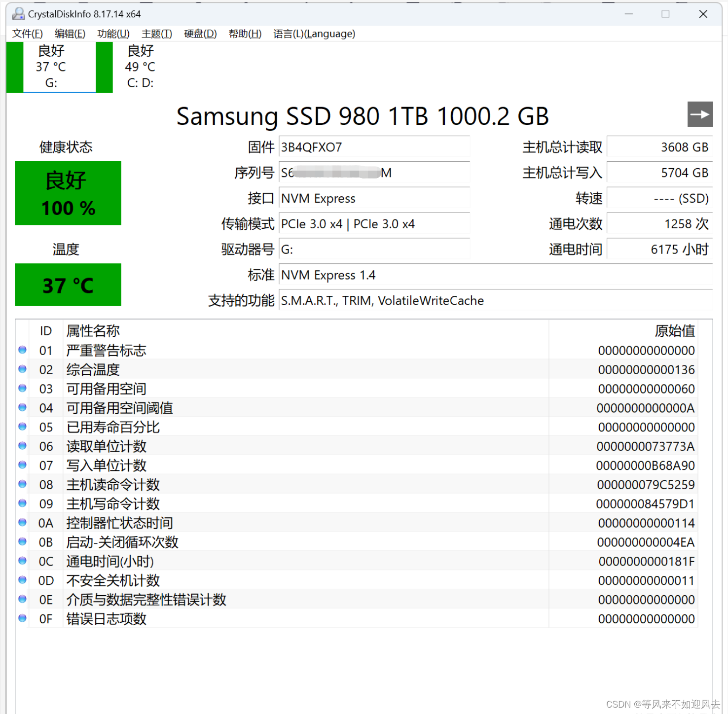Click the next disk arrow button

700,114
